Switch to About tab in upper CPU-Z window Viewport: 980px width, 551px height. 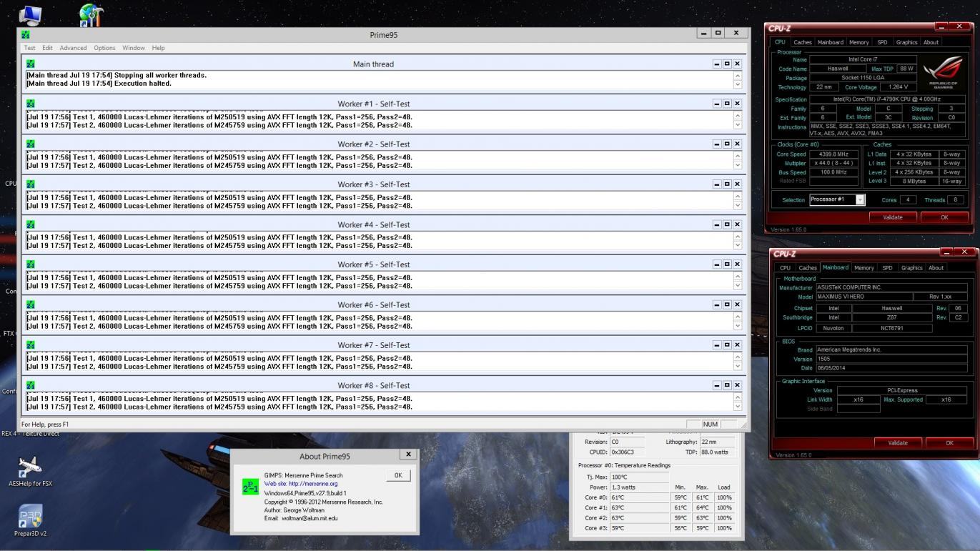(x=931, y=42)
